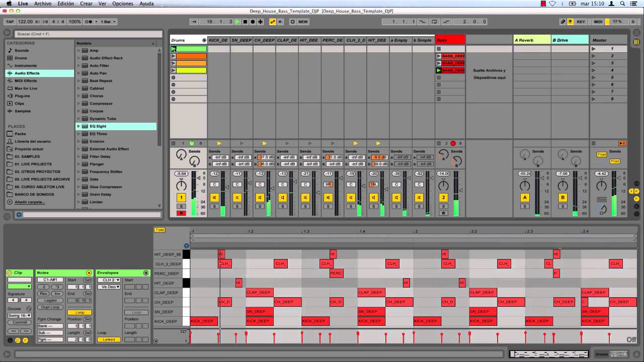The image size is (644, 362).
Task: Open the clip color dropdown
Action: pyautogui.click(x=19, y=287)
